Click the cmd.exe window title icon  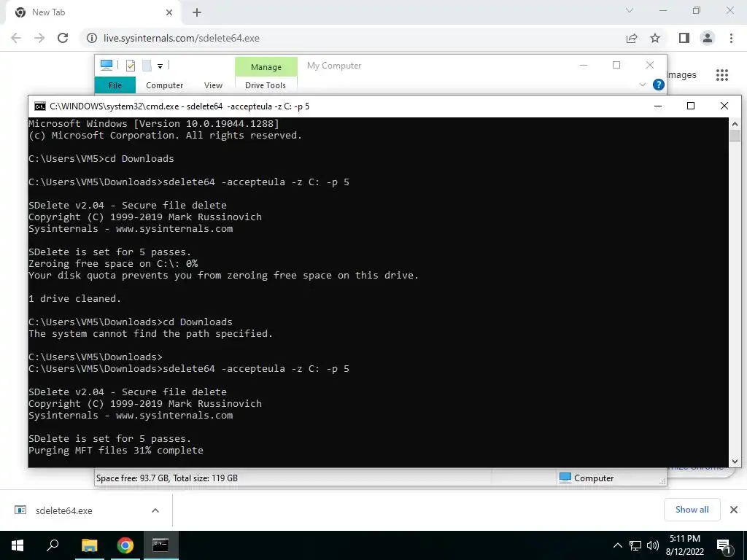tap(40, 106)
